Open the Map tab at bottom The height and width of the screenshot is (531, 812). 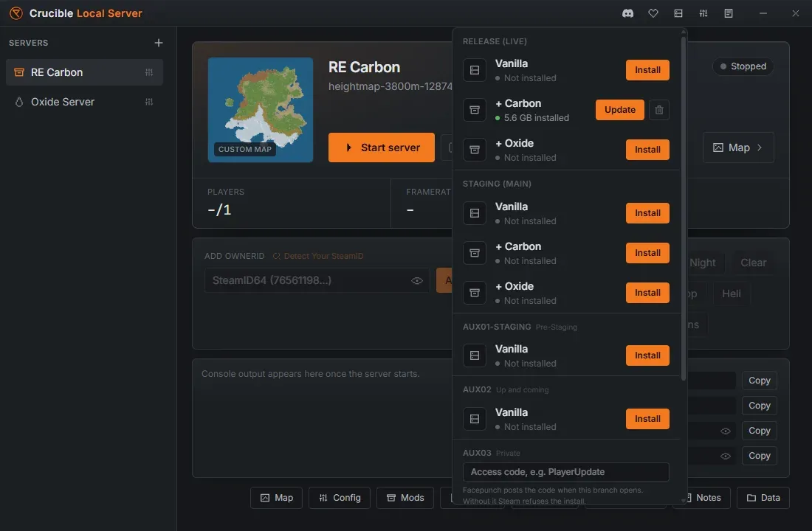277,498
